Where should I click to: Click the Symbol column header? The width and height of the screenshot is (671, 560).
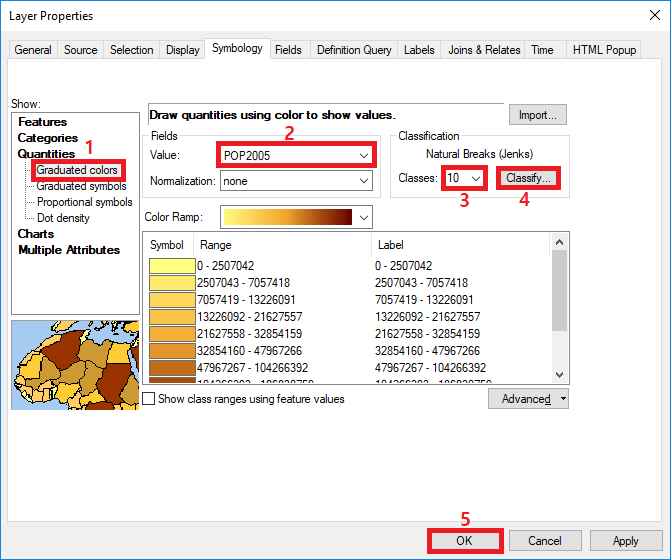point(167,244)
